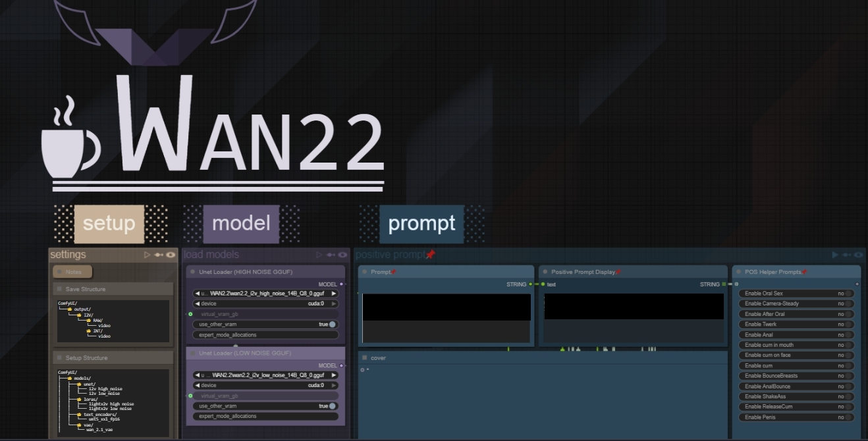The height and width of the screenshot is (441, 868).
Task: Click STRING output port of Prompt node
Action: [x=531, y=284]
